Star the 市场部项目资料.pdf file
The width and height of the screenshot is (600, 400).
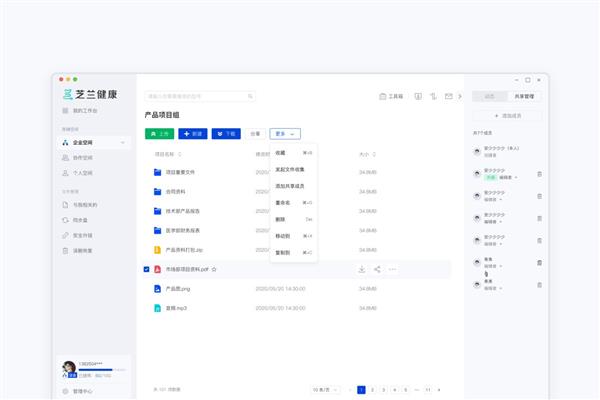click(214, 269)
